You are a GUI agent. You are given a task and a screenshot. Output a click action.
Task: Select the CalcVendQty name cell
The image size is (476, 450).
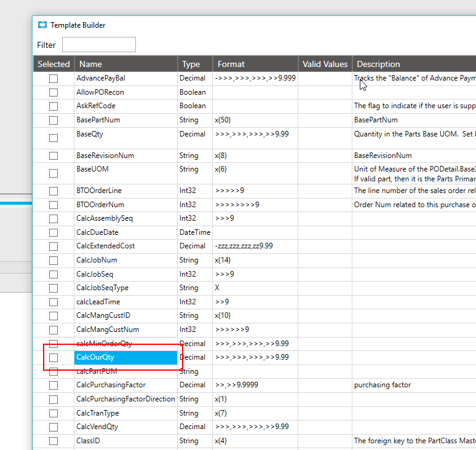[x=126, y=427]
